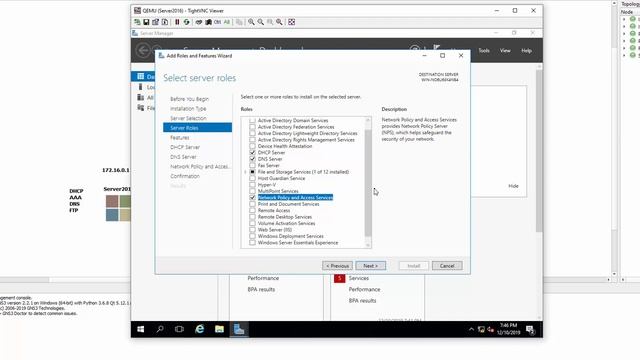Check Windows Deployment Services checkbox

[252, 236]
